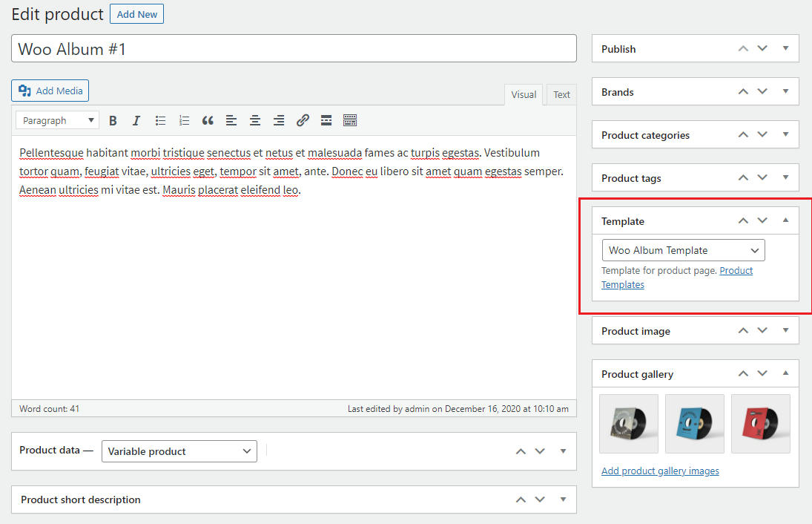The image size is (812, 524).
Task: Move Product gallery panel down
Action: [x=762, y=373]
